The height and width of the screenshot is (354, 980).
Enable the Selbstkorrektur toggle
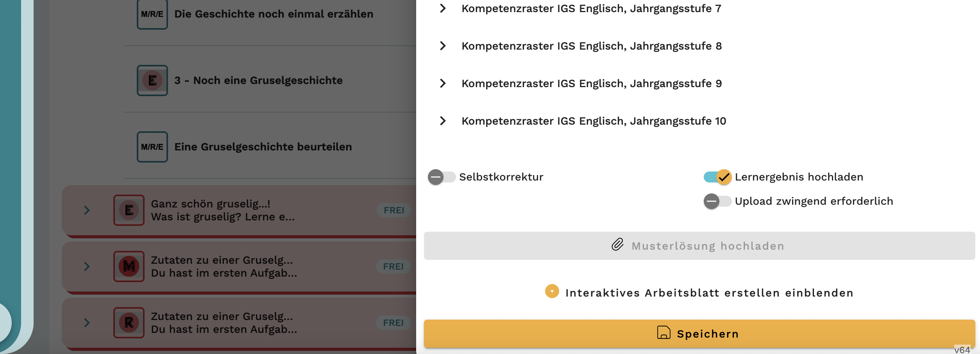pos(442,177)
